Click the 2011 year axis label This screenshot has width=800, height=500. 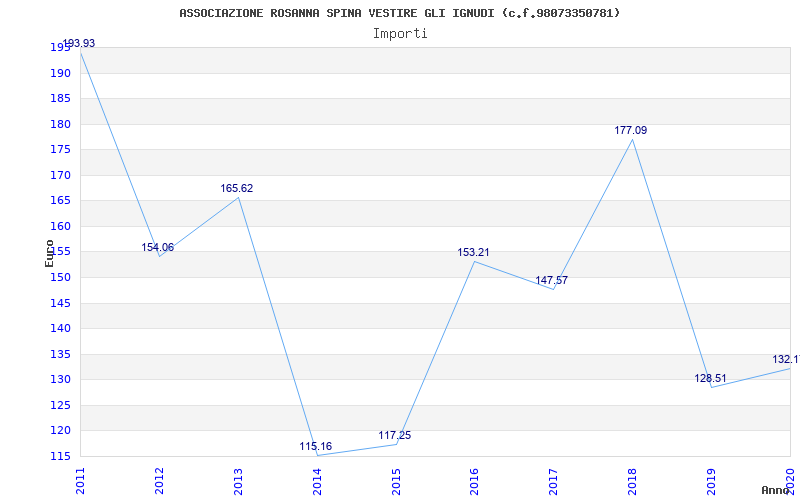tap(80, 481)
